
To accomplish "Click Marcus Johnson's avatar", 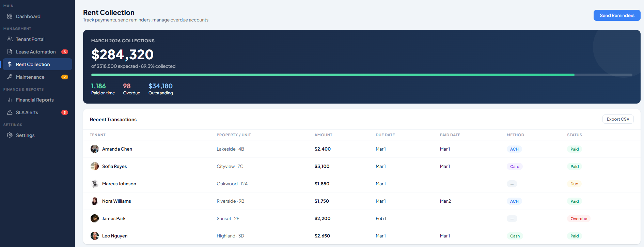I will 95,184.
